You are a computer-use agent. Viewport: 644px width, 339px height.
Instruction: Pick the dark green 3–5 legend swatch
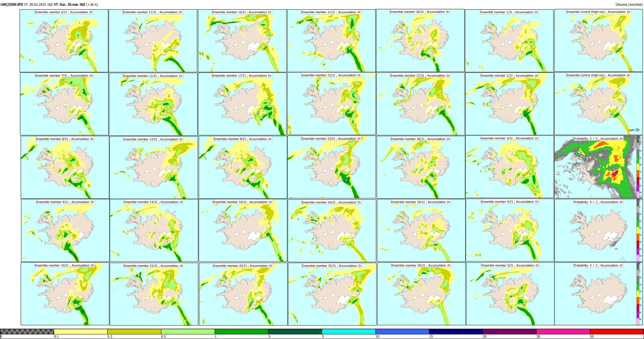pos(295,332)
